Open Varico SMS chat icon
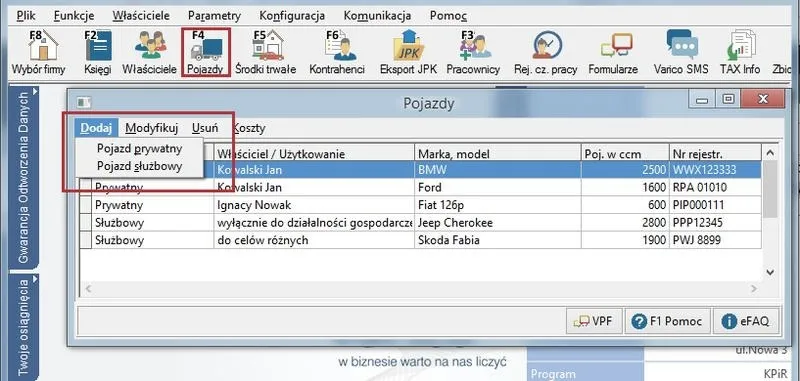 coord(682,45)
